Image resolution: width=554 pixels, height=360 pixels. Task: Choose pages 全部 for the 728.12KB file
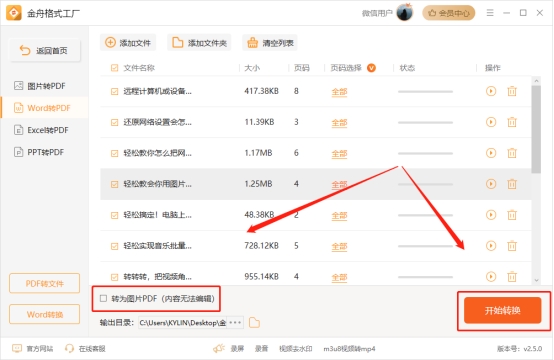point(339,246)
